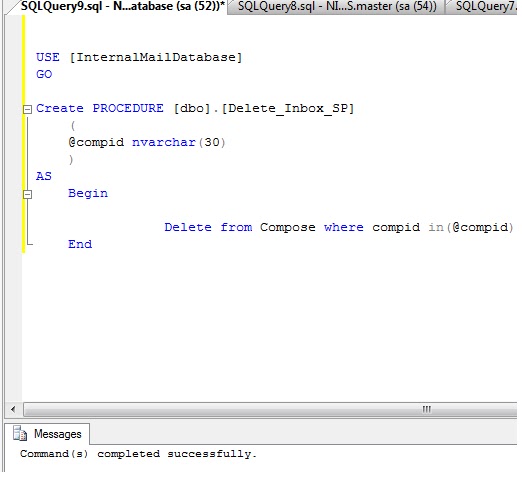This screenshot has width=522, height=478.
Task: Click the horizontal scrollbar thumb
Action: point(270,409)
